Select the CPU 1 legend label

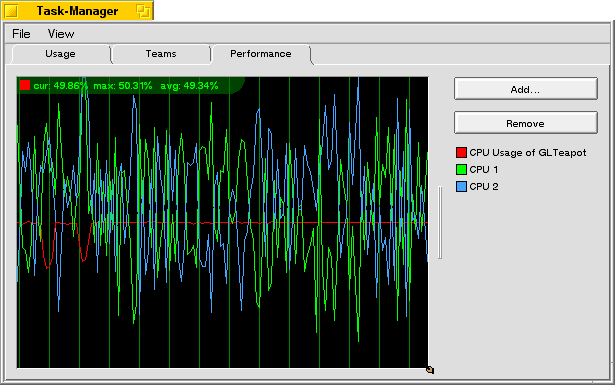[x=484, y=169]
